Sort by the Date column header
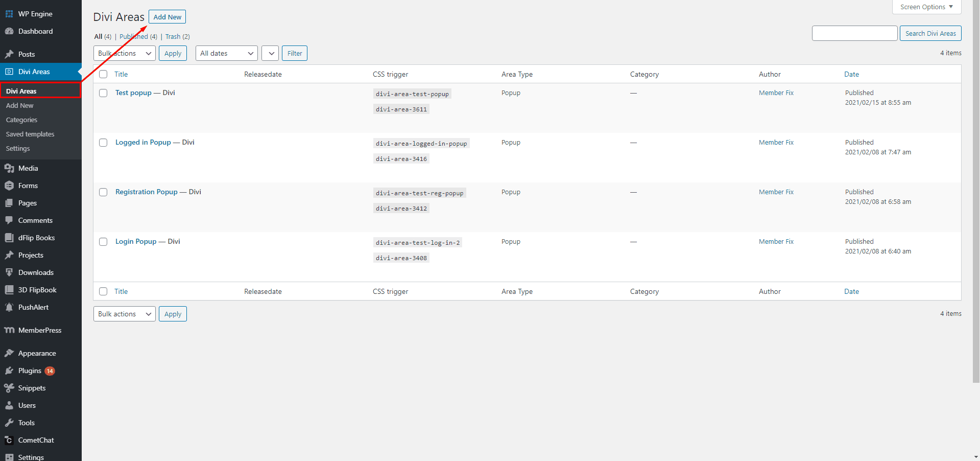 [851, 74]
